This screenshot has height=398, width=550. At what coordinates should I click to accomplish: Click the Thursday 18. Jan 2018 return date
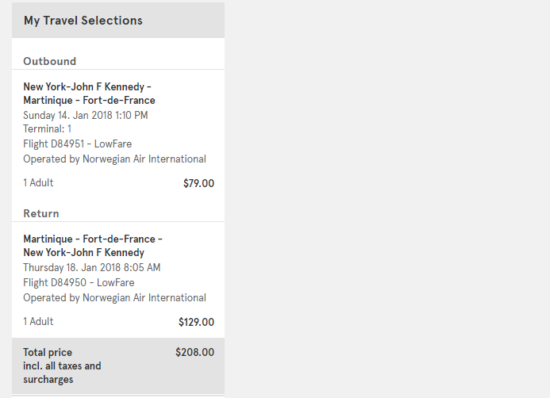[x=92, y=268]
